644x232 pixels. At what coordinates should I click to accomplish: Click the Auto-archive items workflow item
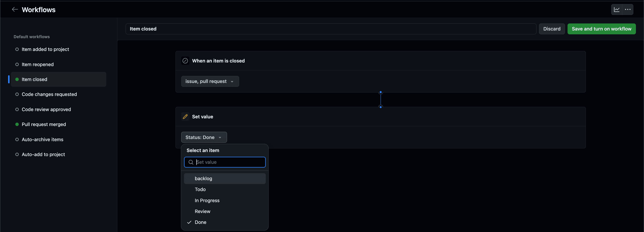point(42,139)
